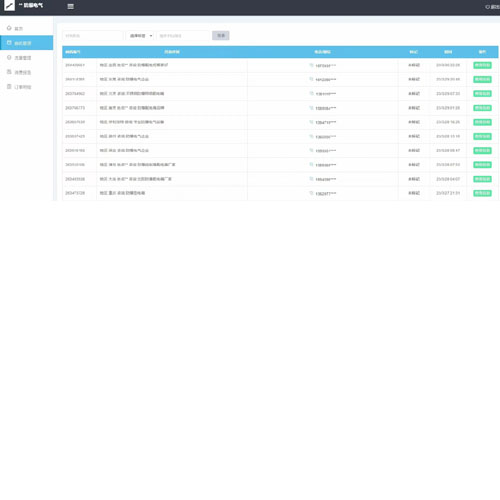Toggle the hamburger menu icon in header
Image resolution: width=500 pixels, height=500 pixels.
tap(70, 6)
